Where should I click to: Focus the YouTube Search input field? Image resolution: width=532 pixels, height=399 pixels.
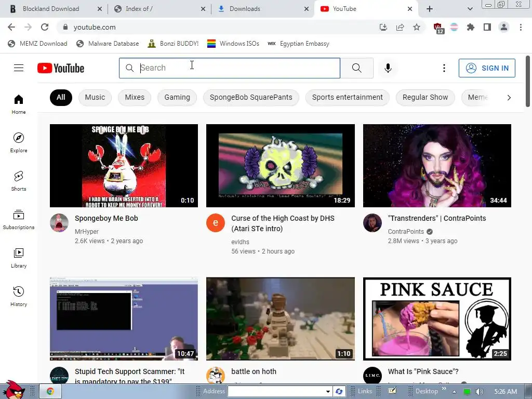pos(230,68)
